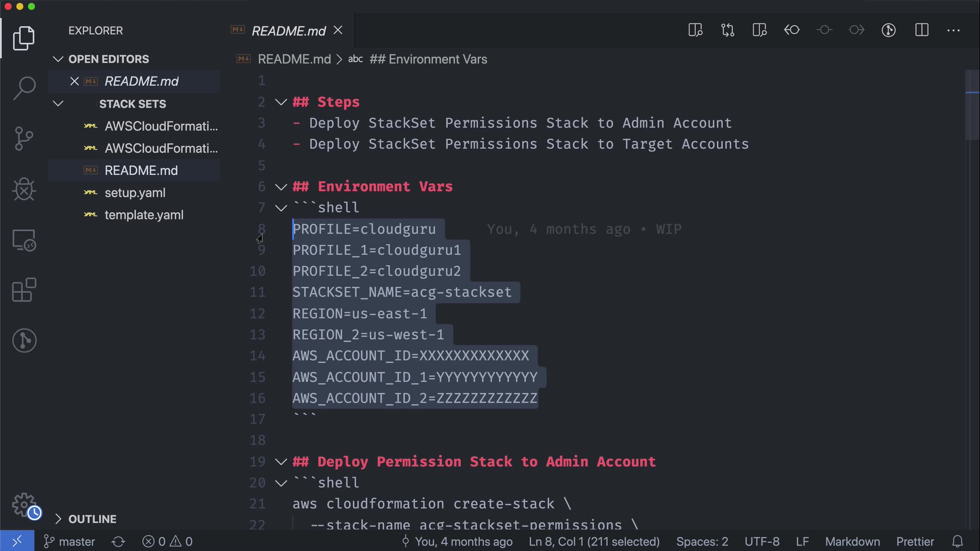Change language mode from Markdown

[852, 541]
